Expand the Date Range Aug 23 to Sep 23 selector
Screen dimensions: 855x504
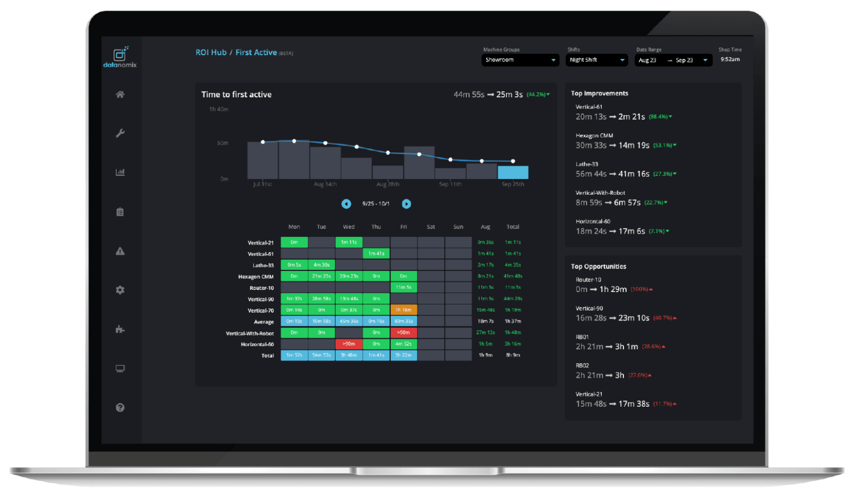click(x=673, y=60)
